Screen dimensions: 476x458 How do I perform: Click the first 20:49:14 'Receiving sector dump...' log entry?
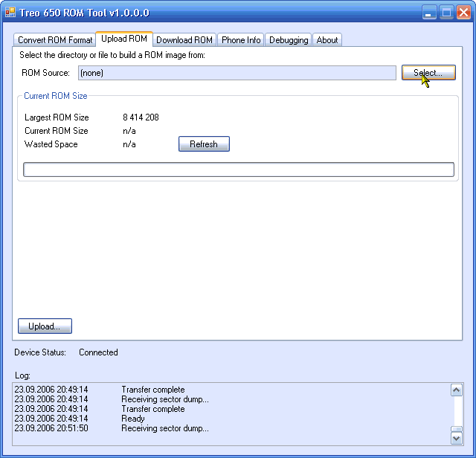[165, 399]
